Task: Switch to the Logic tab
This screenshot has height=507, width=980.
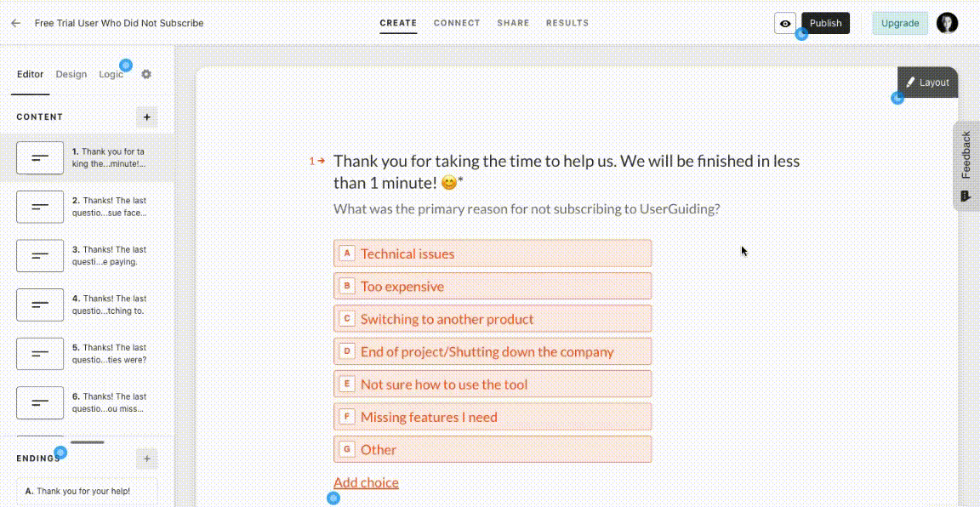Action: tap(111, 74)
